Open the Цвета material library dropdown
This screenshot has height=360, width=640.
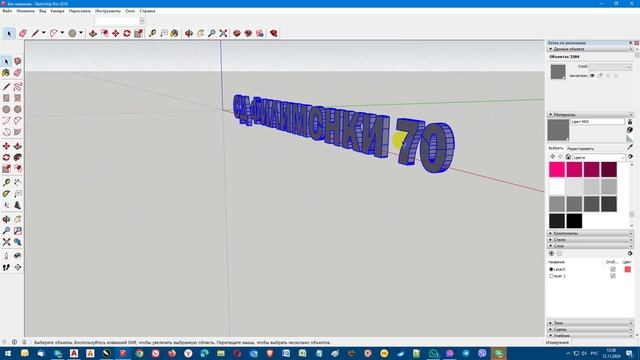pos(599,157)
